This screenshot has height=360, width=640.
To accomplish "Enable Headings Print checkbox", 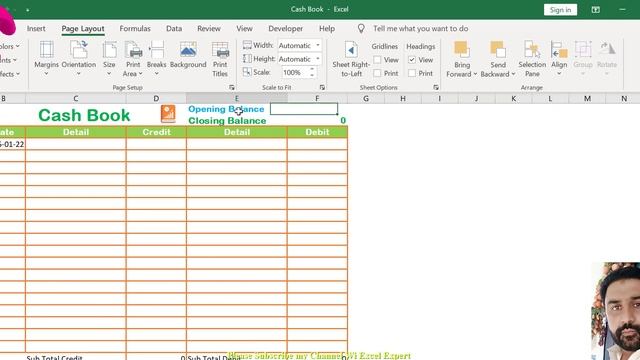I will (412, 73).
